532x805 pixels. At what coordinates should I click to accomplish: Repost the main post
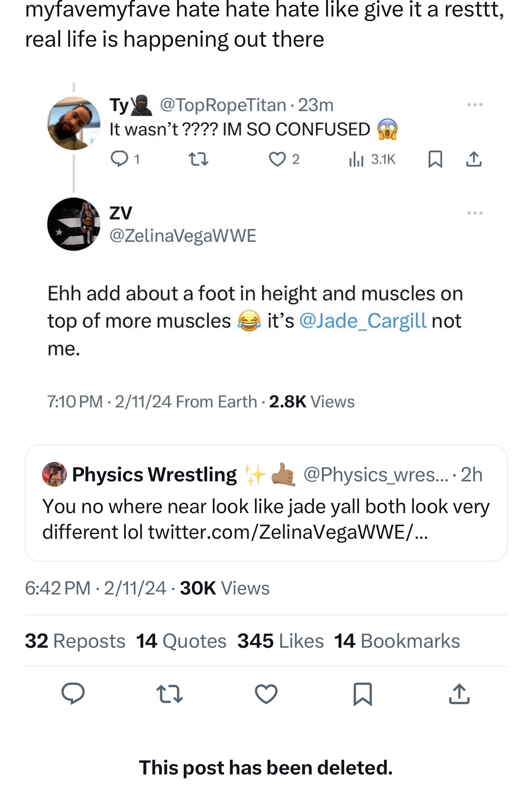click(170, 693)
